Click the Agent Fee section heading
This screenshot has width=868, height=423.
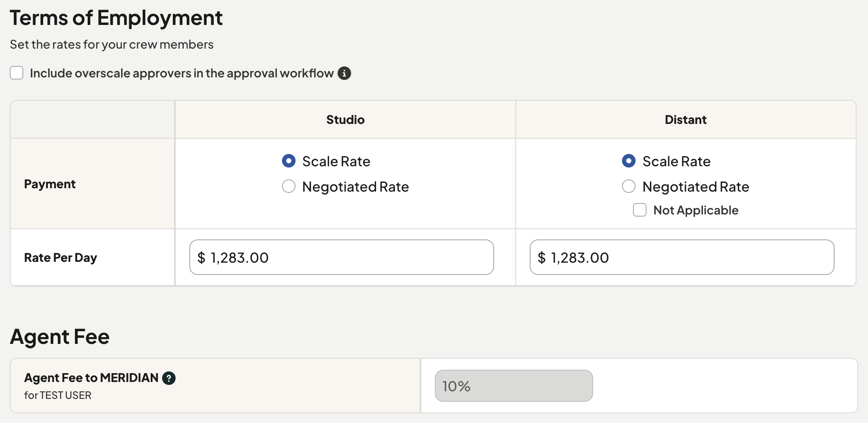click(60, 337)
